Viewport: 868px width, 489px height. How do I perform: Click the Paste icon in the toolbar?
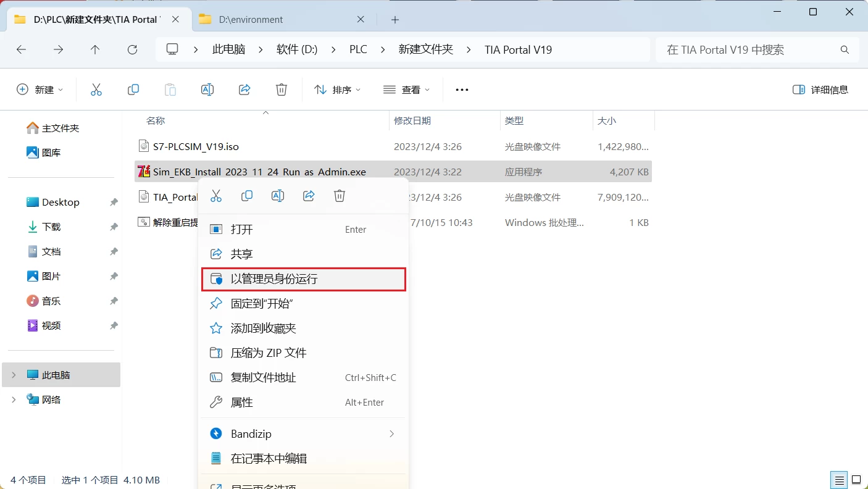(x=170, y=90)
